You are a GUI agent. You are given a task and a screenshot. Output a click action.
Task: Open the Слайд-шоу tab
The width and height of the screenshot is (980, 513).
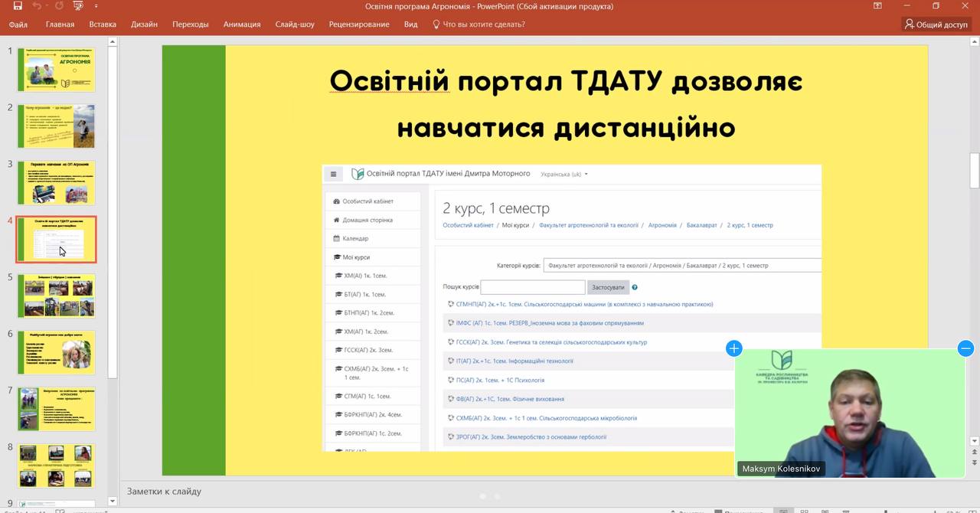click(x=295, y=24)
